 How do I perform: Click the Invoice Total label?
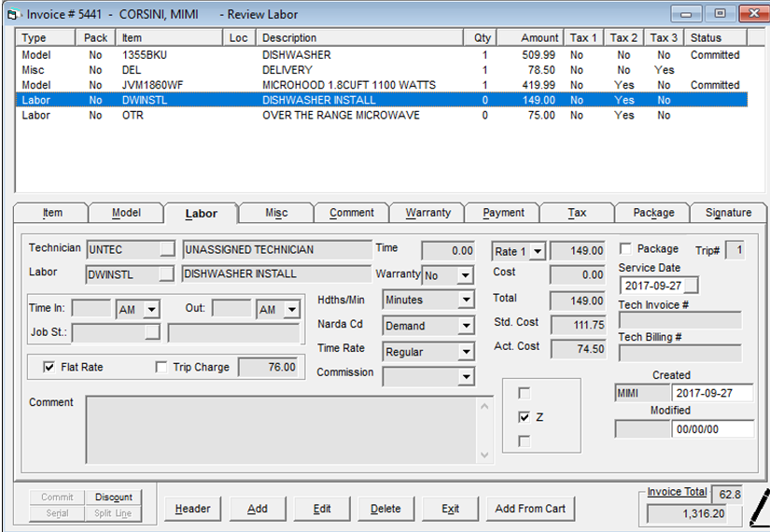tap(677, 492)
